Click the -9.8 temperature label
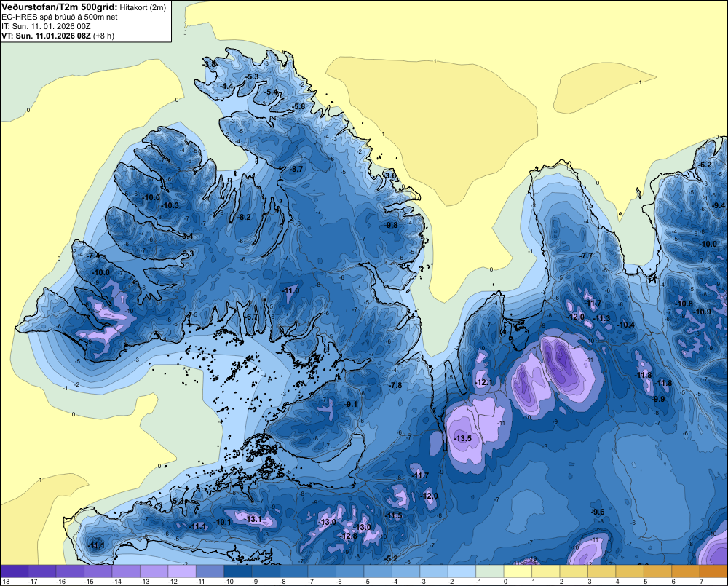 (390, 225)
